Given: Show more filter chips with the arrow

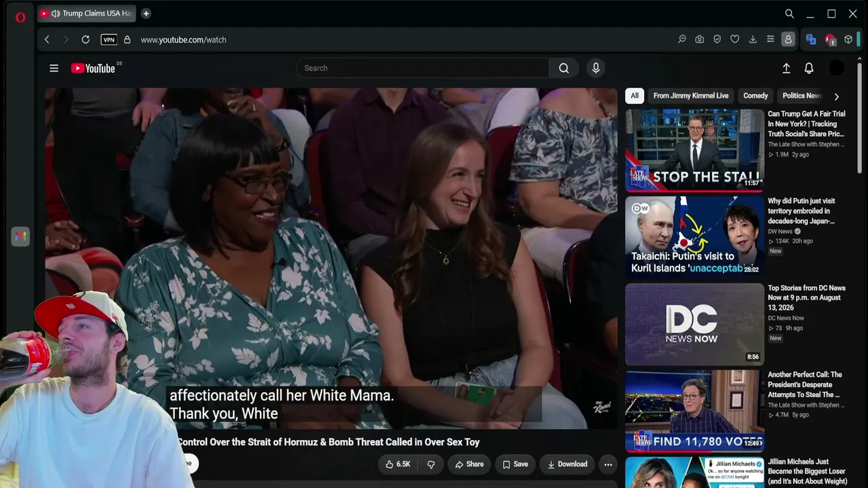Looking at the screenshot, I should point(836,96).
